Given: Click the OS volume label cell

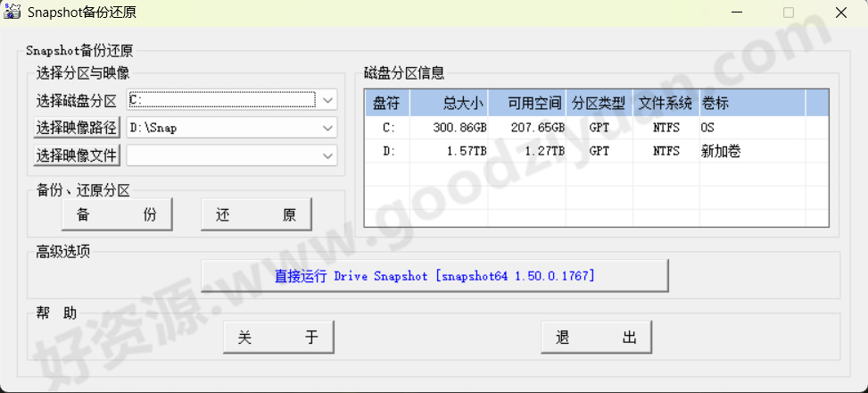Looking at the screenshot, I should (x=753, y=128).
